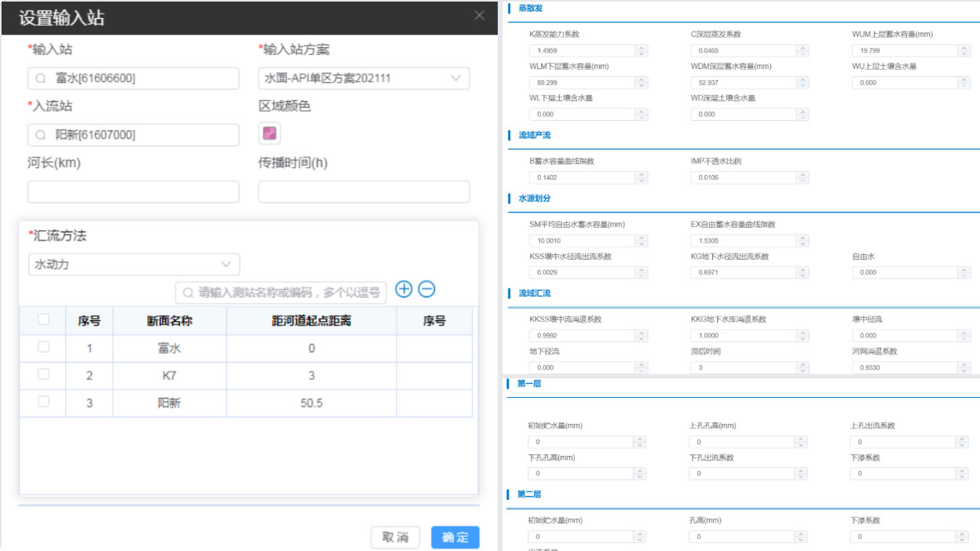Viewport: 980px width, 551px height.
Task: Click 第二层 初始贮水量(mm) field
Action: point(587,537)
